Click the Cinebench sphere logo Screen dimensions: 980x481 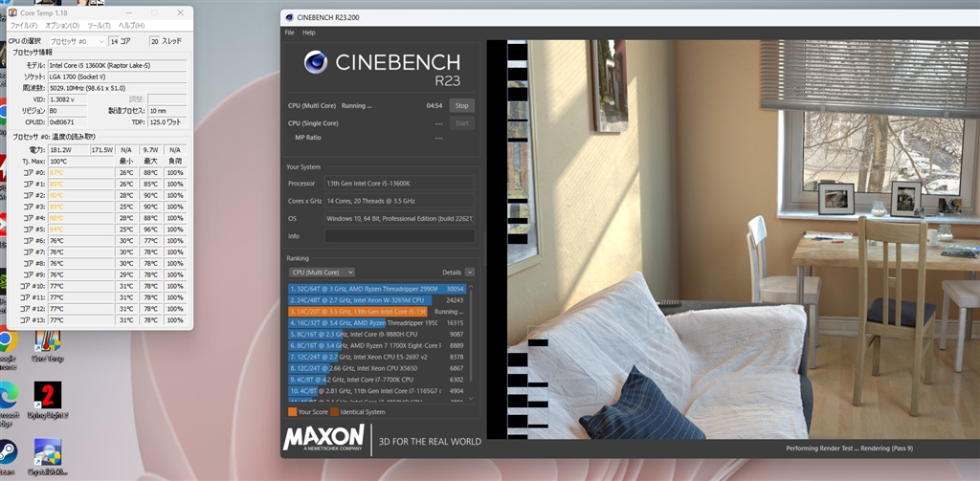pyautogui.click(x=316, y=62)
